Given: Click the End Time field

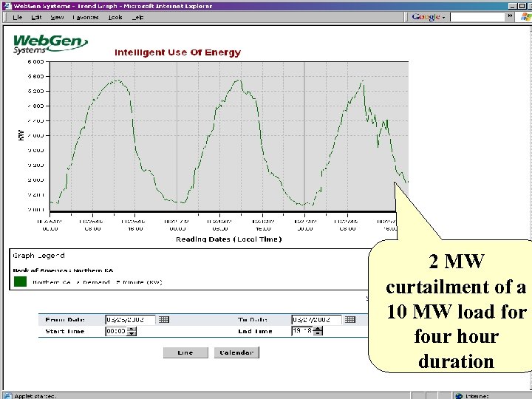Looking at the screenshot, I should click(302, 331).
